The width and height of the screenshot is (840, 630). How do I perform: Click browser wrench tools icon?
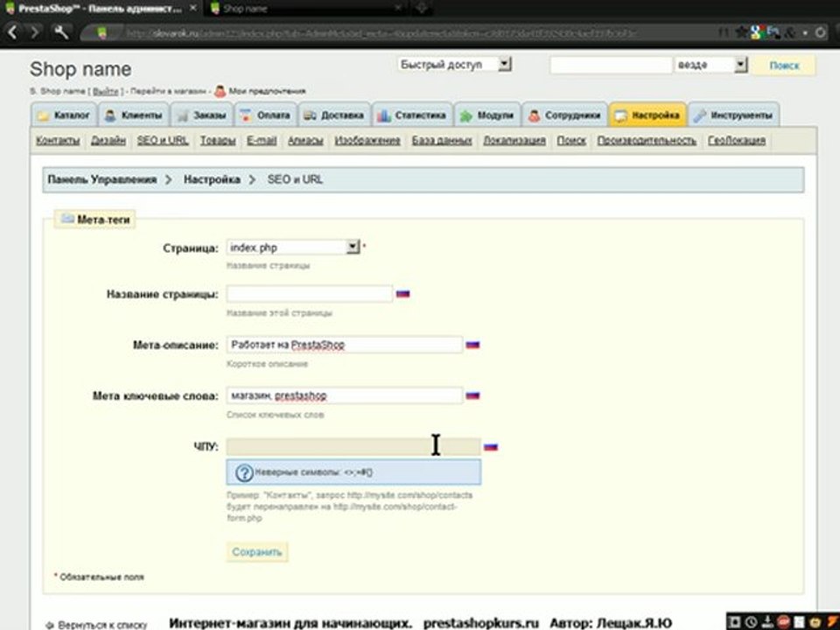[x=61, y=32]
